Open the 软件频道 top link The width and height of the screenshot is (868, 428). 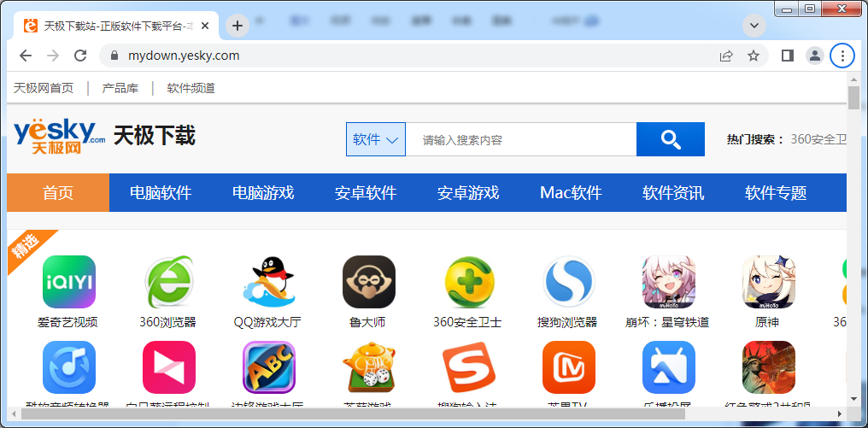pyautogui.click(x=191, y=88)
